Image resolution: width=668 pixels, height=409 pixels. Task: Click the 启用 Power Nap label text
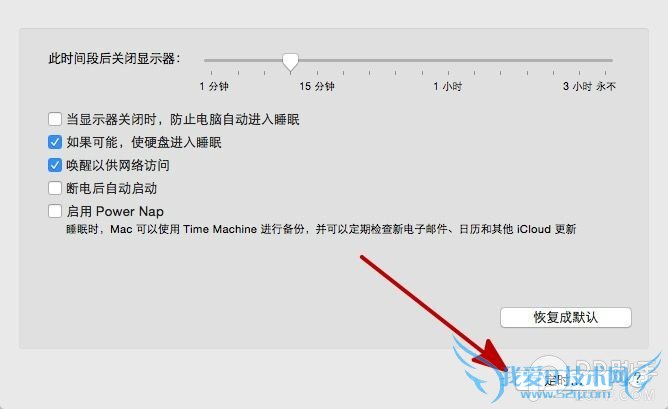[x=115, y=211]
